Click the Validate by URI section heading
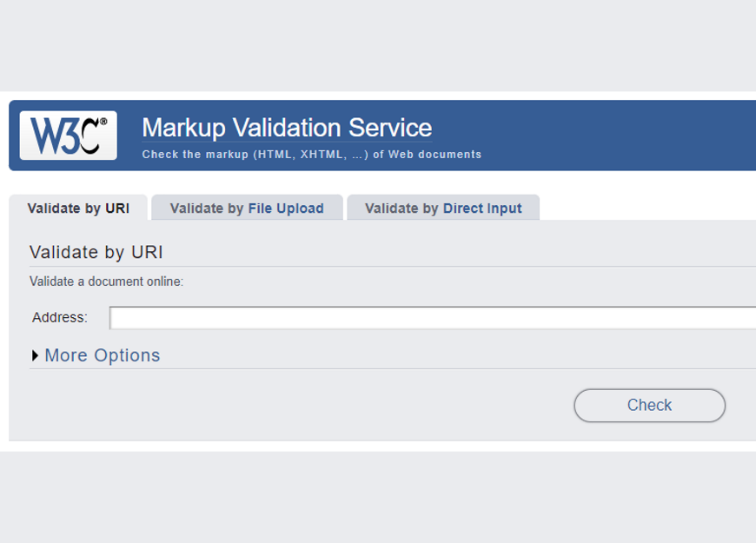The height and width of the screenshot is (543, 756). pyautogui.click(x=96, y=252)
